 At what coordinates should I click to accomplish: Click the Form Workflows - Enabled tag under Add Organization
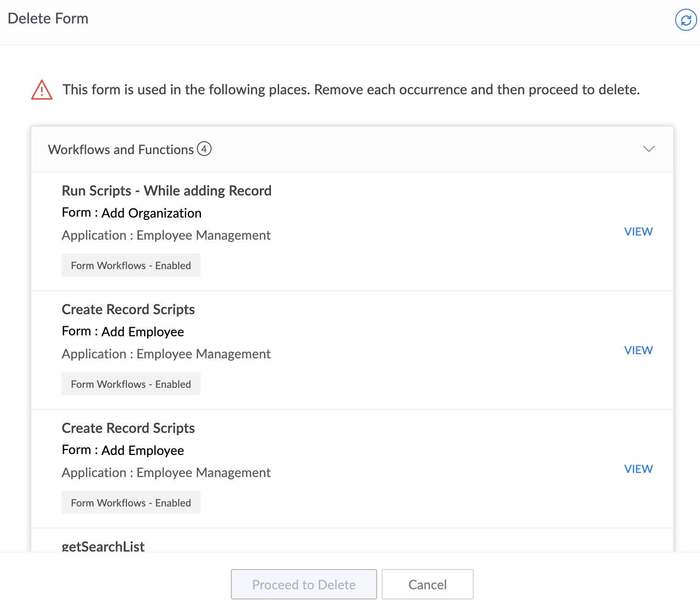(131, 265)
